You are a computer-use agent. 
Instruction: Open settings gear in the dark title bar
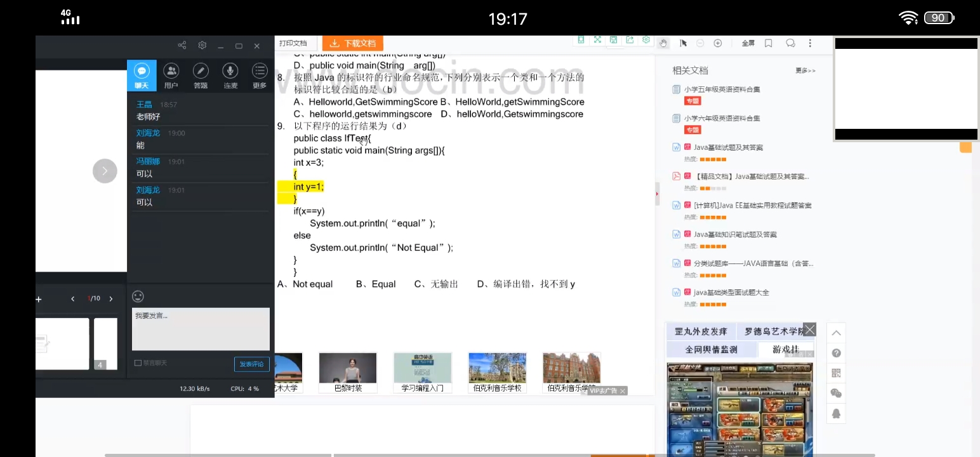point(202,46)
